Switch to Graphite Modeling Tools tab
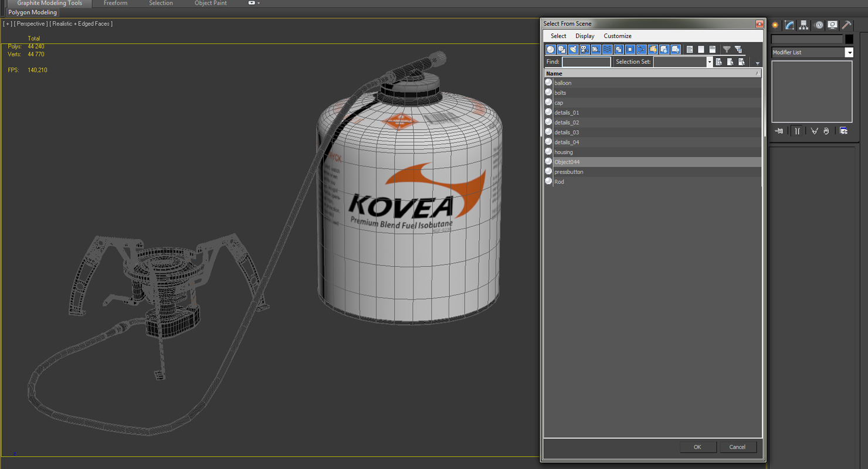The width and height of the screenshot is (868, 469). click(50, 3)
